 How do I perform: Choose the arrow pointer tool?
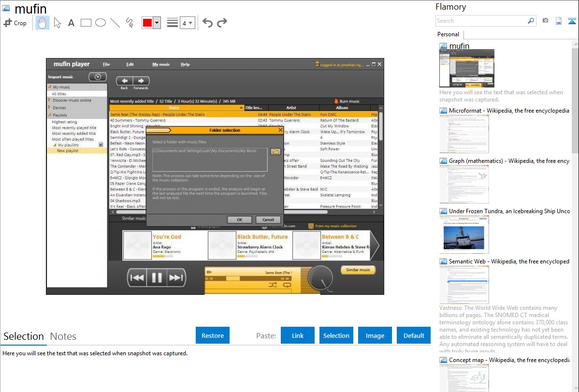57,23
